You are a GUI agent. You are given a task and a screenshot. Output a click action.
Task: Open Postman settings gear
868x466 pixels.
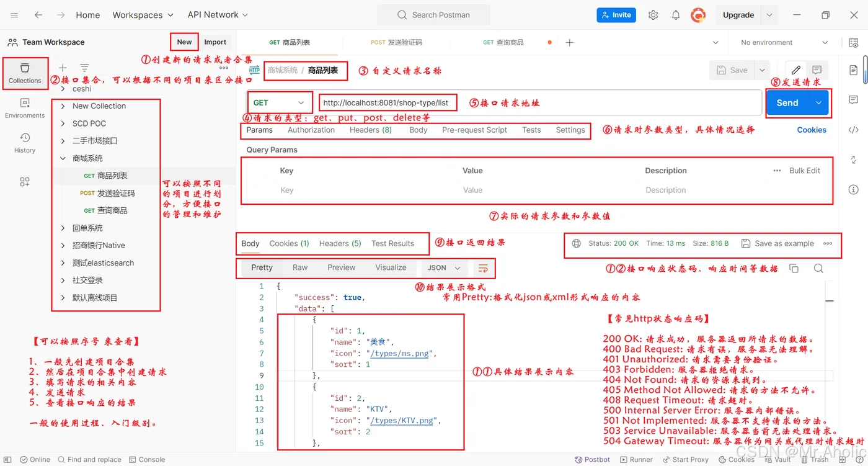pos(653,15)
